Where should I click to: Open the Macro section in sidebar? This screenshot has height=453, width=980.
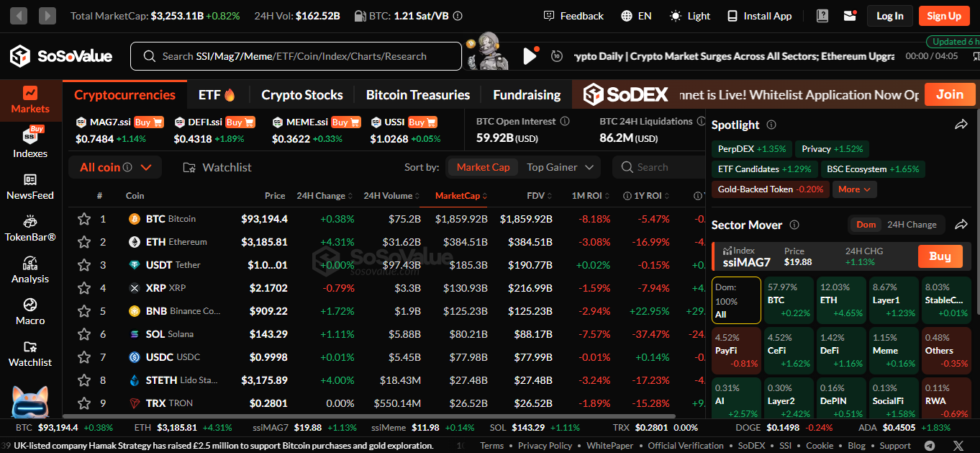(x=30, y=311)
